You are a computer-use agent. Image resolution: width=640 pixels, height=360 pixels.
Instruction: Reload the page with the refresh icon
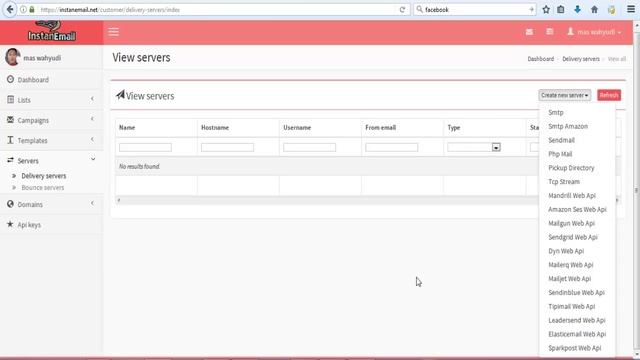click(402, 9)
